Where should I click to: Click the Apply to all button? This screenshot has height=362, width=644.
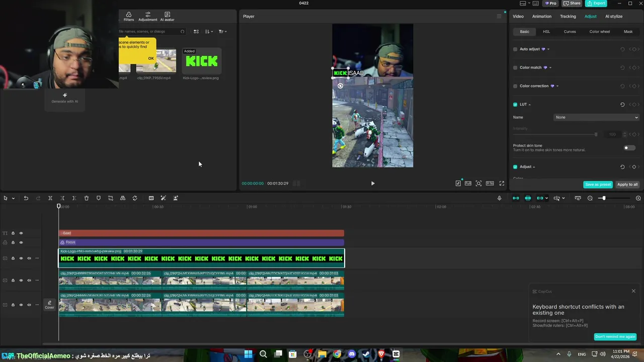click(627, 185)
